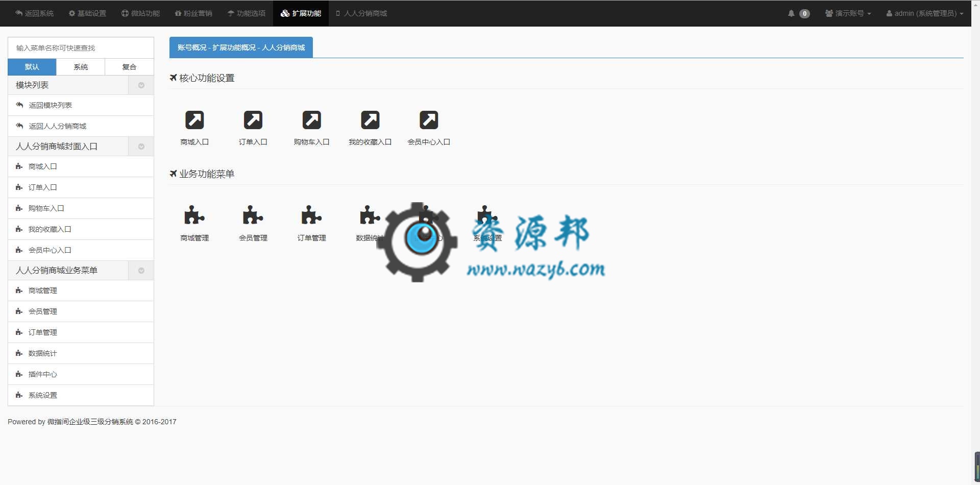The width and height of the screenshot is (980, 485).
Task: Open the 会员中心入口 arrow icon
Action: [x=429, y=120]
